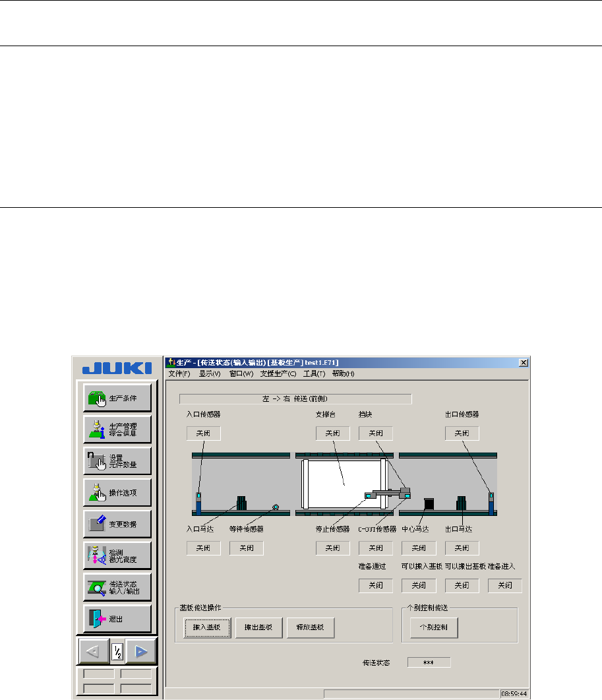Toggle 入口传感器 status indicator
602x700 pixels.
coord(204,433)
